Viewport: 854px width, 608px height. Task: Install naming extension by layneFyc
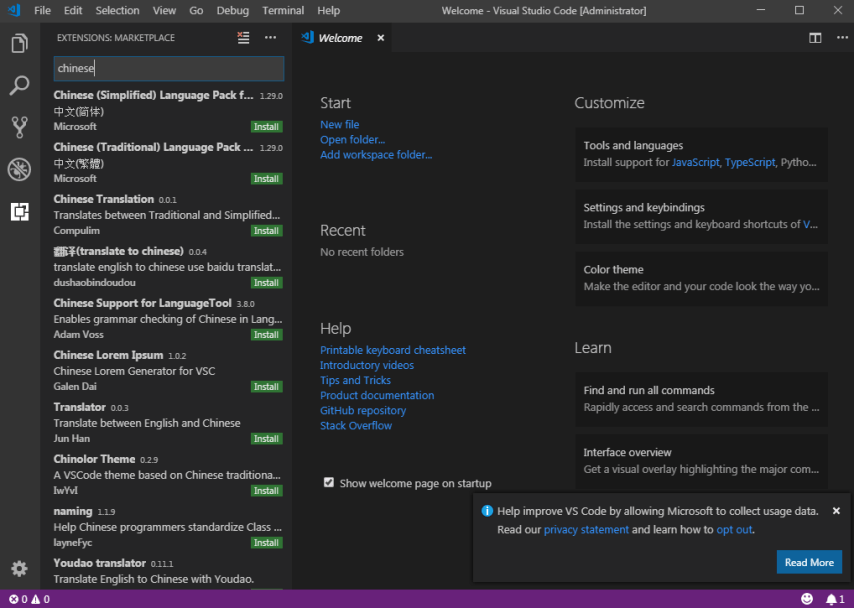(x=266, y=543)
